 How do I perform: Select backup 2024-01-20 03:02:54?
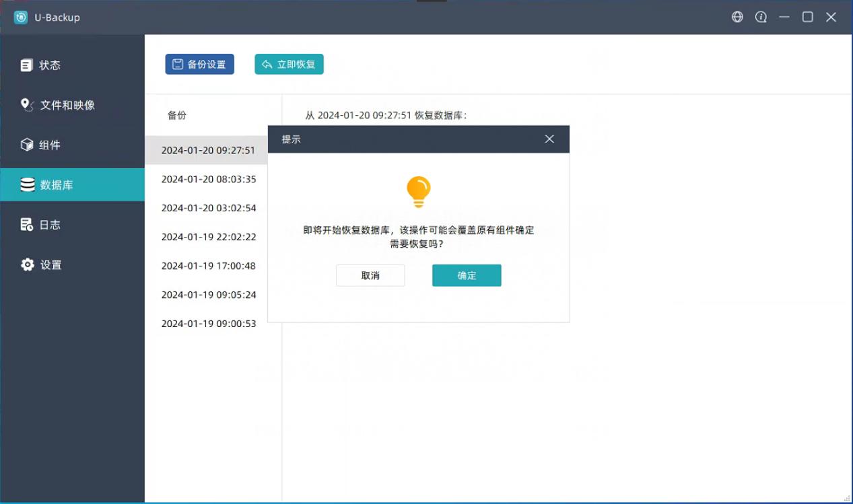(209, 208)
